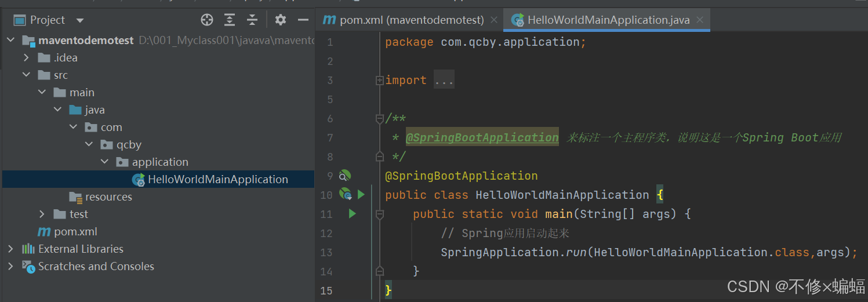Click the External Libraries icon
The image size is (868, 302).
[28, 249]
